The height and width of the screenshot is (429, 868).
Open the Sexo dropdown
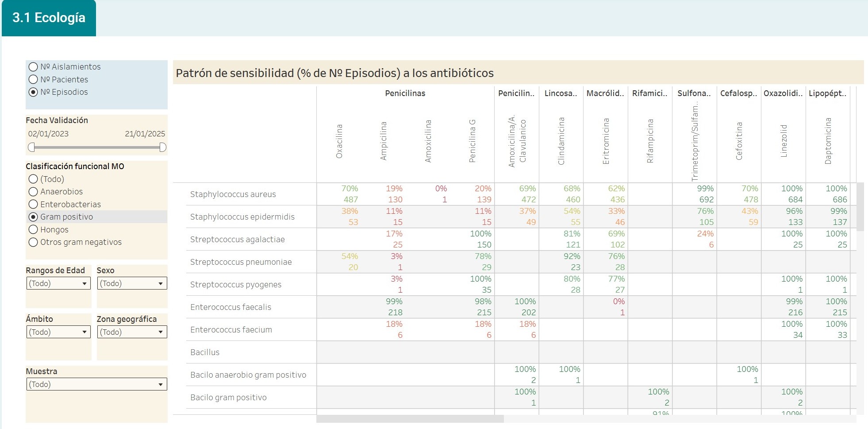pos(132,283)
